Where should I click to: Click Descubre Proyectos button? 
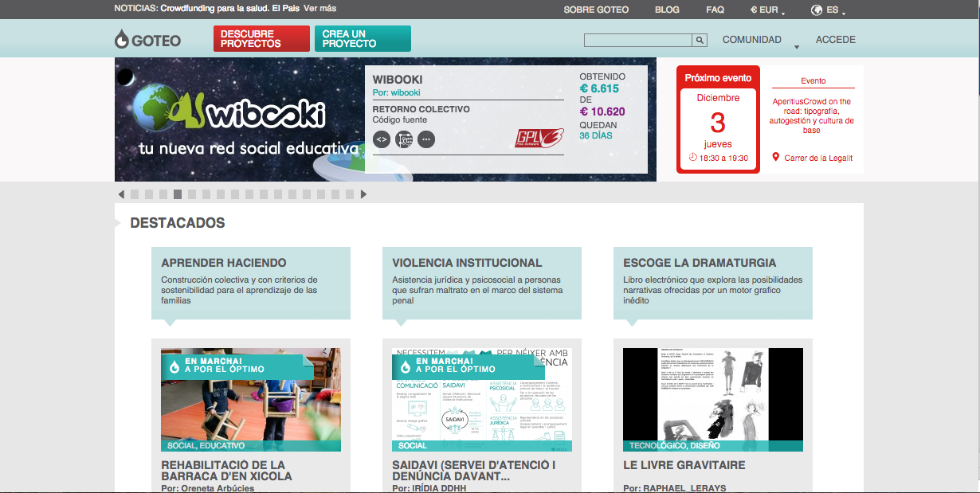click(261, 39)
